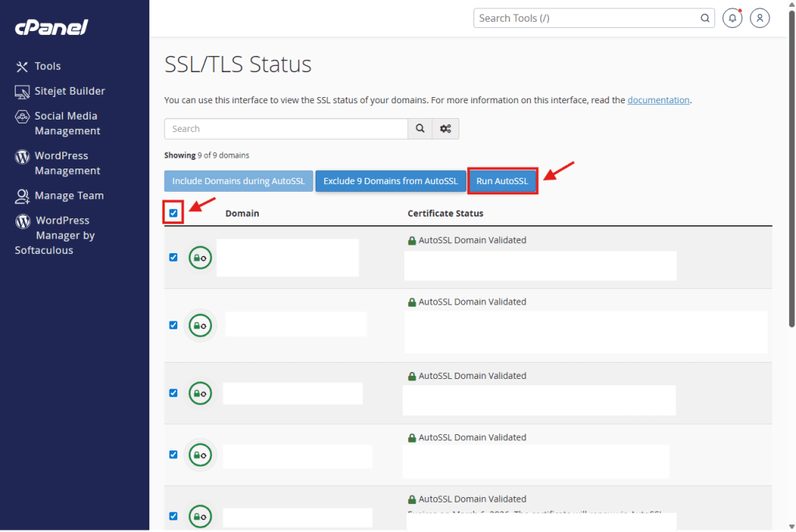
Task: Click the first domain's lock status icon
Action: coord(201,258)
